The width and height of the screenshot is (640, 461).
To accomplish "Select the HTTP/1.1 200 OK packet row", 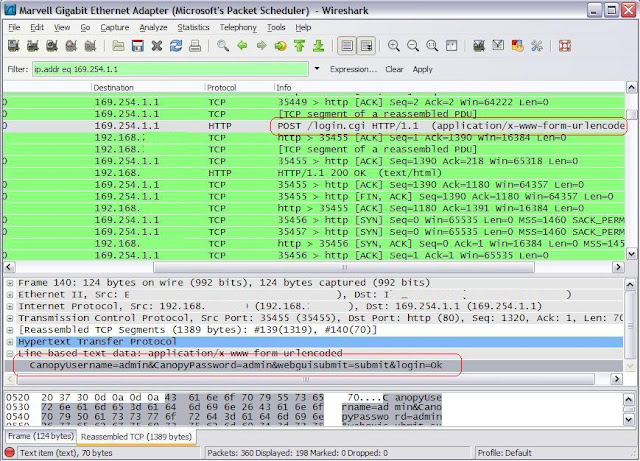I will [313, 173].
